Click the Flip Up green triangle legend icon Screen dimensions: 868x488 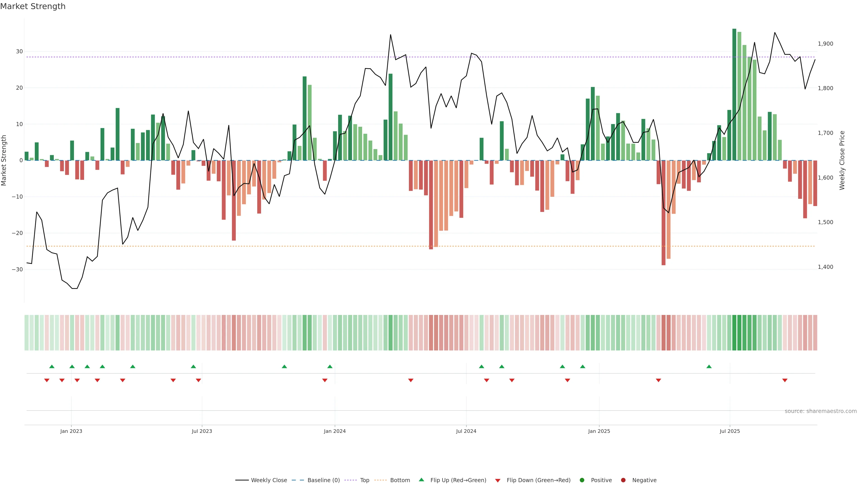coord(421,480)
